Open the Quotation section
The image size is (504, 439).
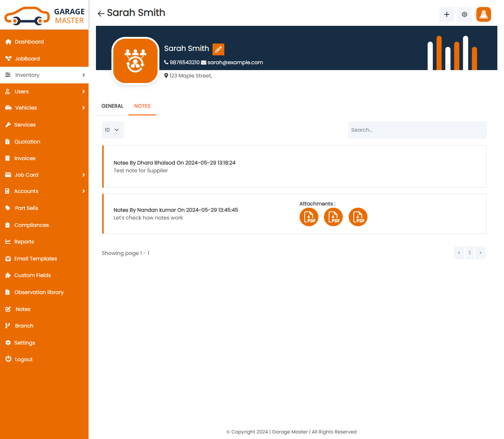pos(27,141)
